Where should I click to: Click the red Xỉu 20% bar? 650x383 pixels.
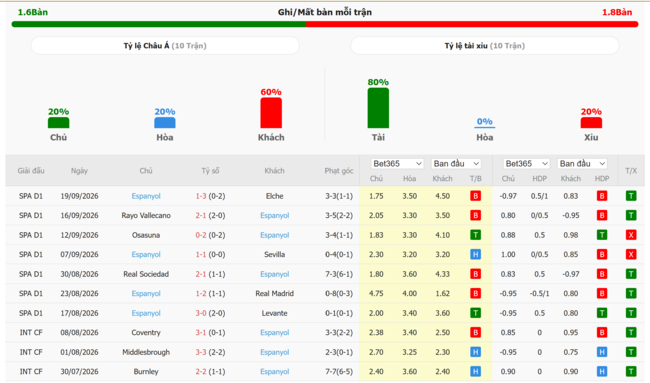pyautogui.click(x=591, y=123)
